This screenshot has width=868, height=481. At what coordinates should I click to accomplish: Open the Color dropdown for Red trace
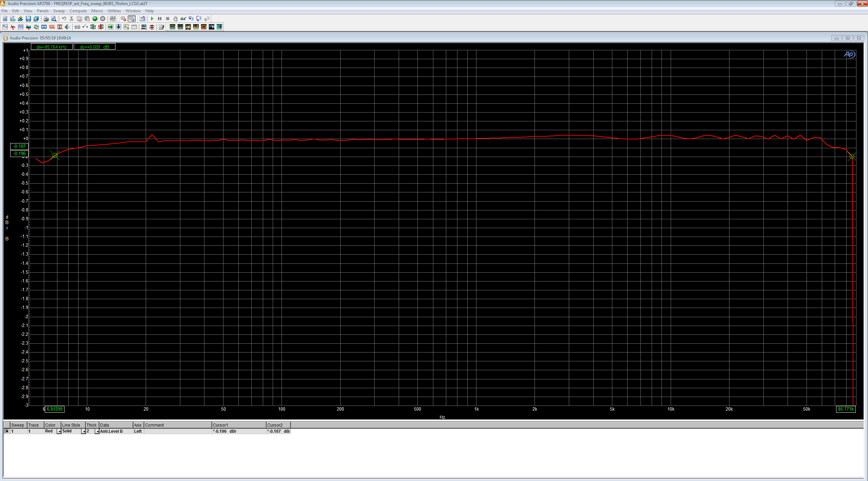[59, 431]
